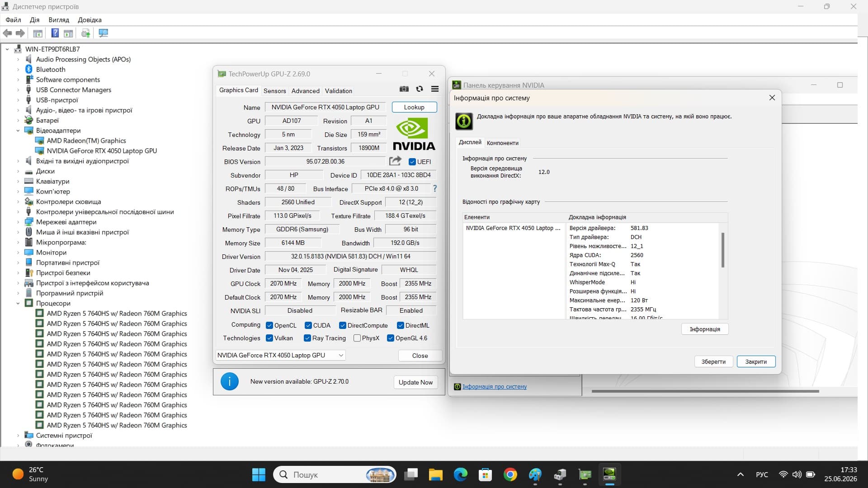
Task: Launch Microsoft Edge from the taskbar
Action: (x=461, y=474)
